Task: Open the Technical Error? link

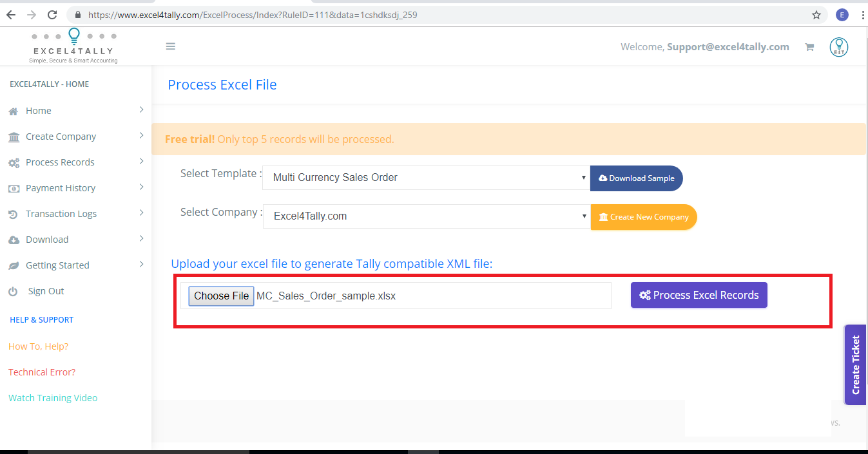Action: 42,372
